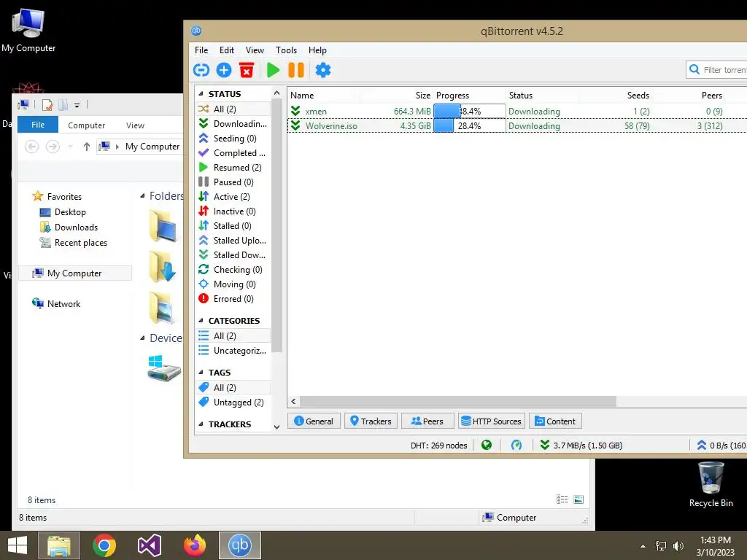Image resolution: width=747 pixels, height=560 pixels.
Task: Open qBittorrent Options gear icon
Action: 323,70
